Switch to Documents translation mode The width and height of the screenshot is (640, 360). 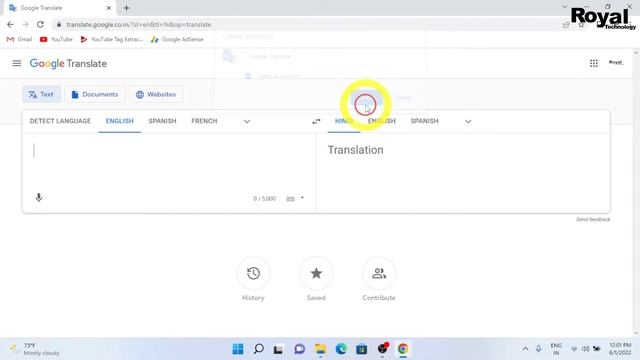coord(95,94)
